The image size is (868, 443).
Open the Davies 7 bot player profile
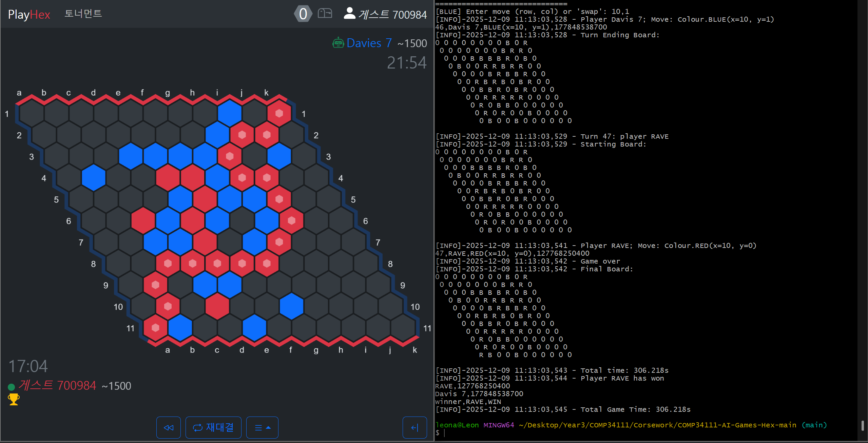tap(369, 43)
